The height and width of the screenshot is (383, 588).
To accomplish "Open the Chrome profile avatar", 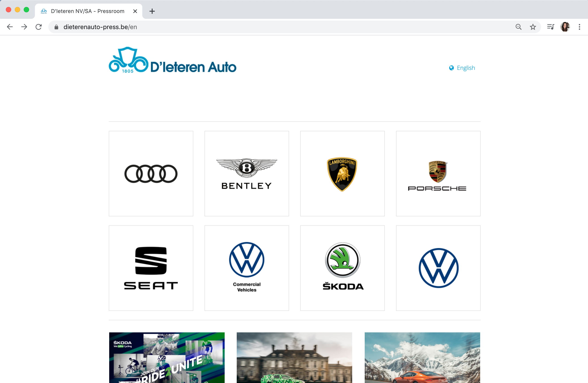I will 565,27.
